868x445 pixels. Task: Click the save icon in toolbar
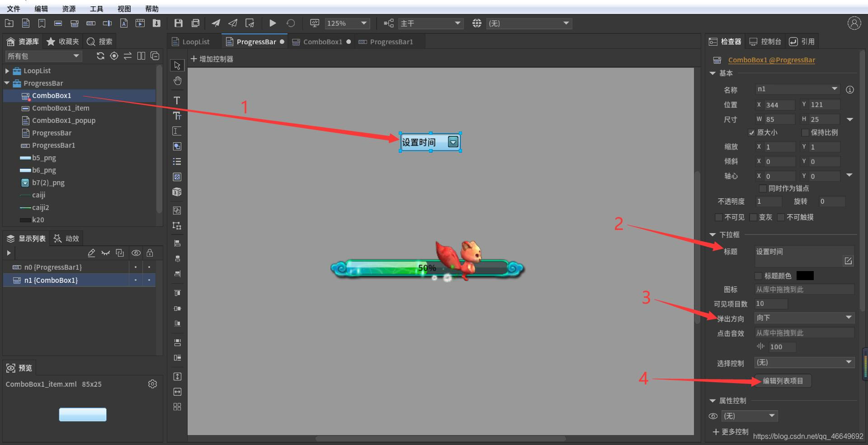tap(178, 23)
